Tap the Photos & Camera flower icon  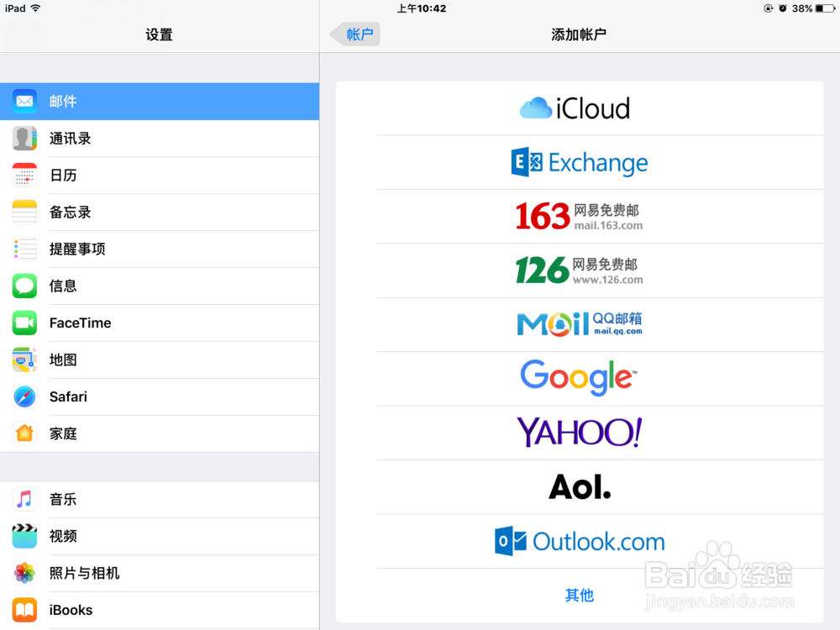tap(24, 573)
